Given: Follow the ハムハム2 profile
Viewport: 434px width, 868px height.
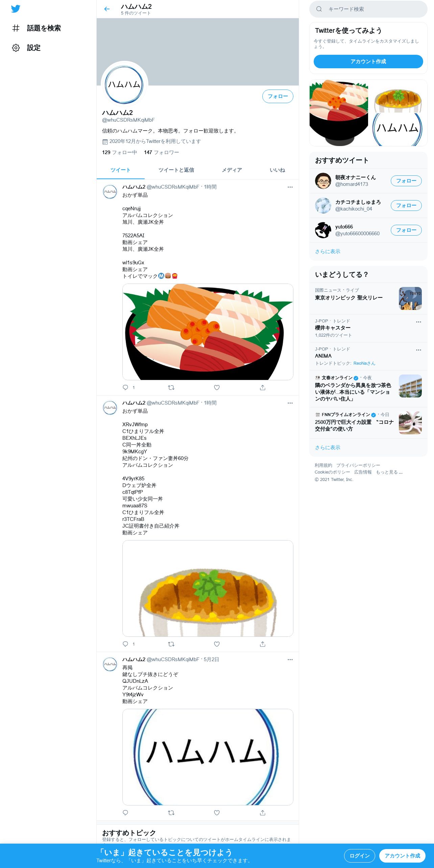Looking at the screenshot, I should click(x=278, y=96).
